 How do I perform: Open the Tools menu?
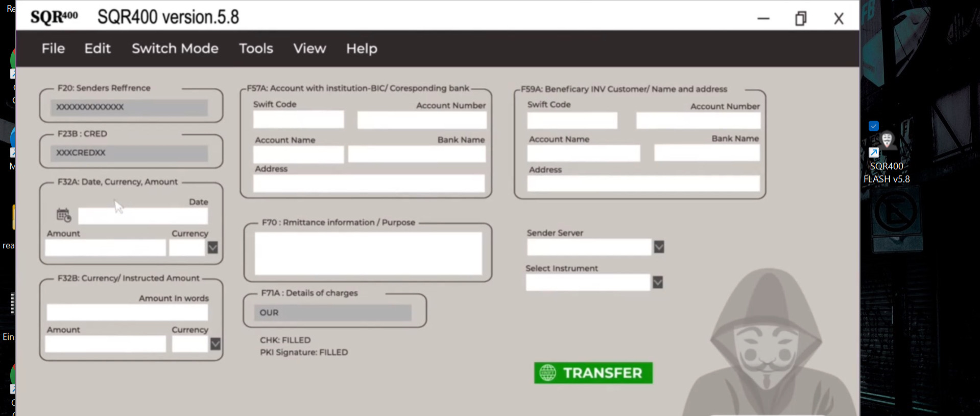(256, 49)
